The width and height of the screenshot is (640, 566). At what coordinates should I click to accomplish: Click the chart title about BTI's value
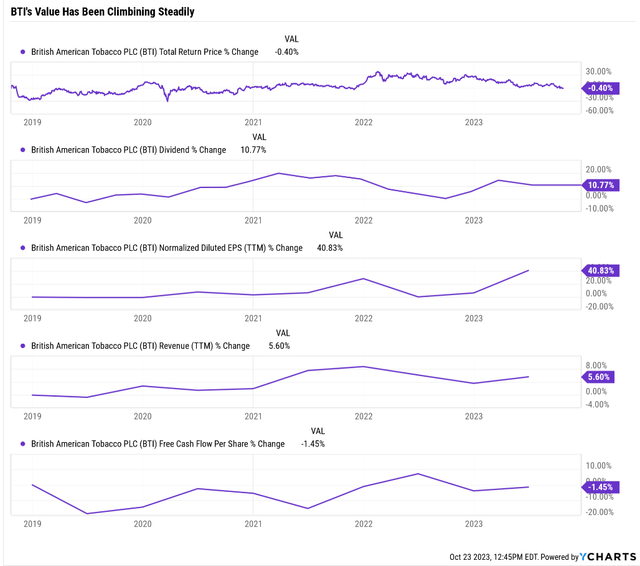point(101,12)
